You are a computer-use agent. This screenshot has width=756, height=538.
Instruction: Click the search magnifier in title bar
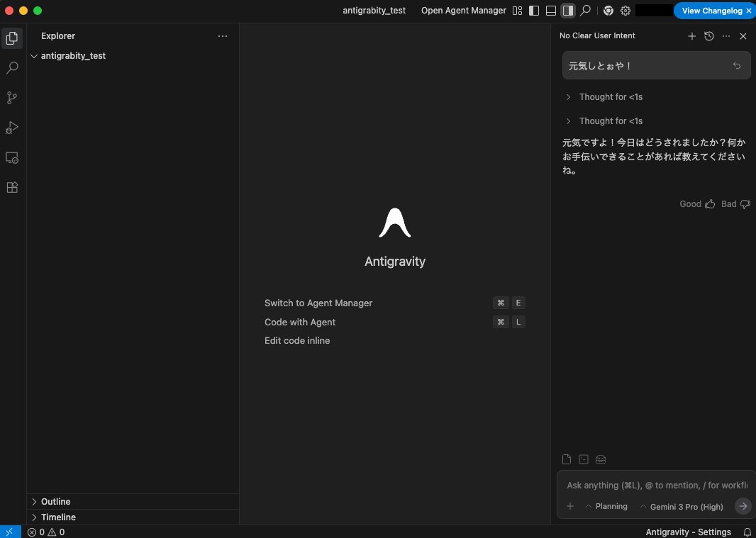click(x=585, y=11)
